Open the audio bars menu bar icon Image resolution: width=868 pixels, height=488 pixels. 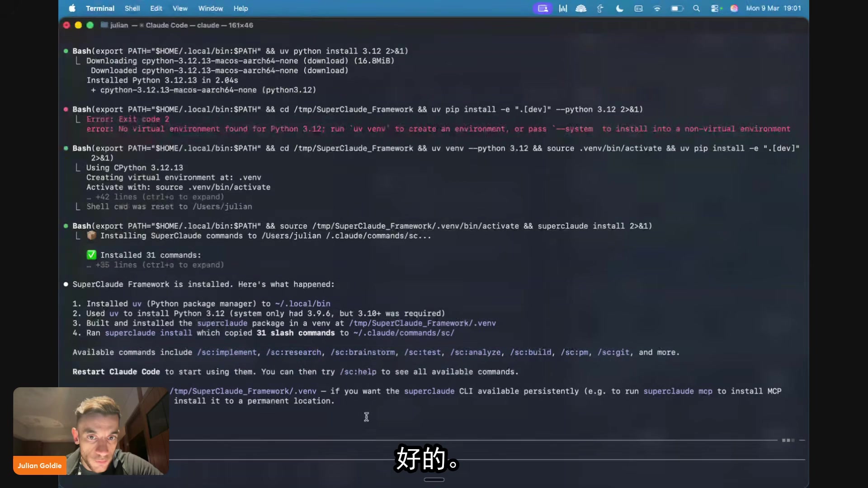563,8
